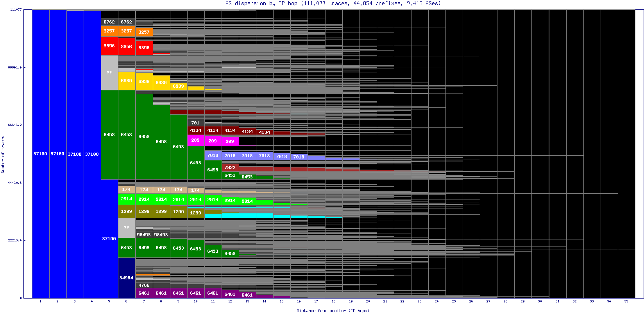Click the dark 4766 block

[144, 285]
